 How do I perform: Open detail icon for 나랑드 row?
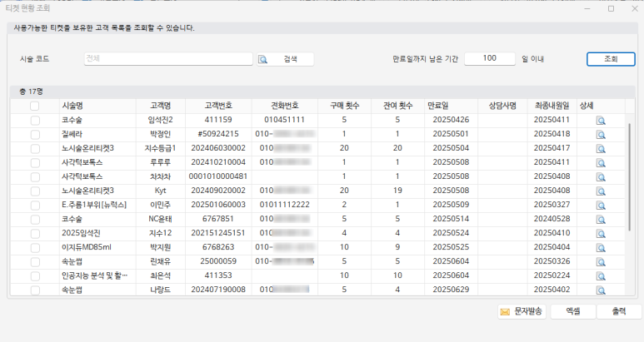(x=601, y=290)
